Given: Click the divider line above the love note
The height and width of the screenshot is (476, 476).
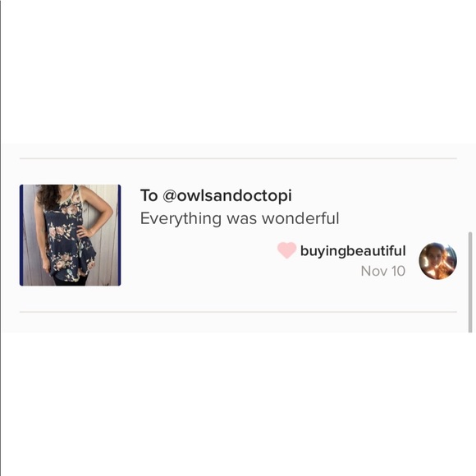Looking at the screenshot, I should pyautogui.click(x=238, y=158).
